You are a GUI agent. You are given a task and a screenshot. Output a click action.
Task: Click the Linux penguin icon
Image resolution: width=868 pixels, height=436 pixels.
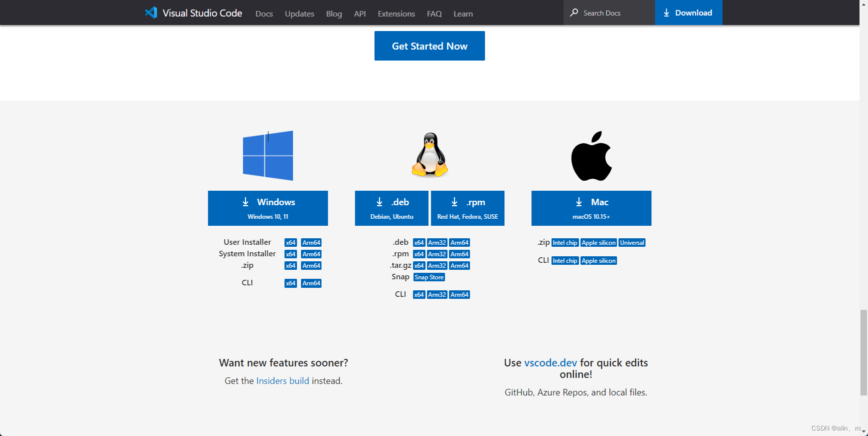point(429,155)
